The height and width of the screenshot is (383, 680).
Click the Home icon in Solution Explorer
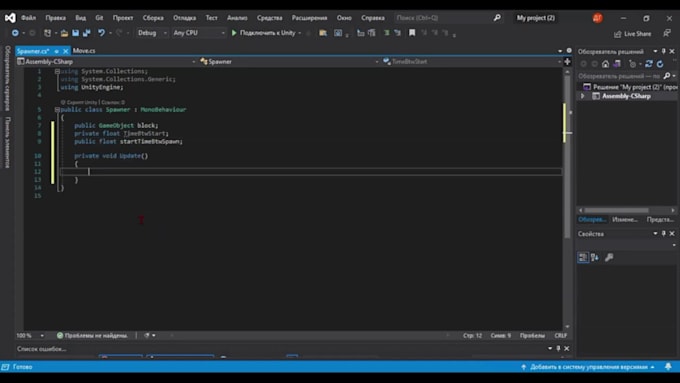click(x=605, y=64)
